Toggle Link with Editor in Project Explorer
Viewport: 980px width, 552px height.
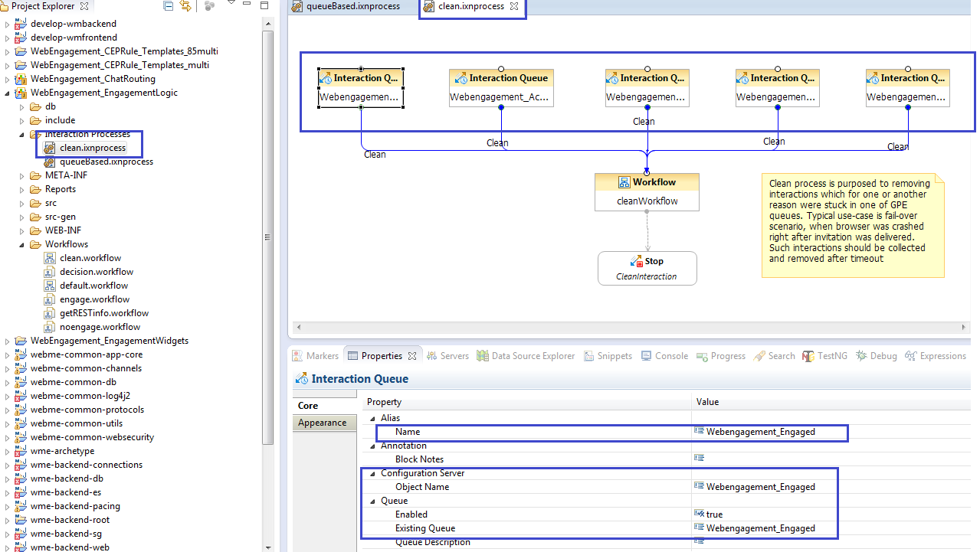185,6
